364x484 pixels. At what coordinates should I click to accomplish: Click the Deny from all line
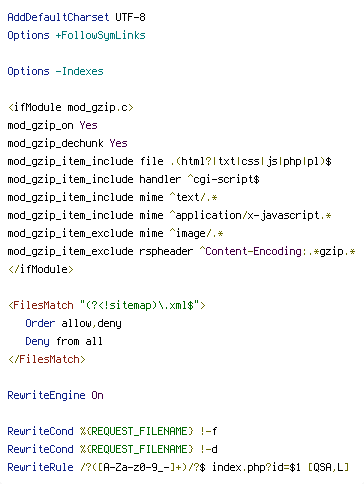[x=64, y=341]
